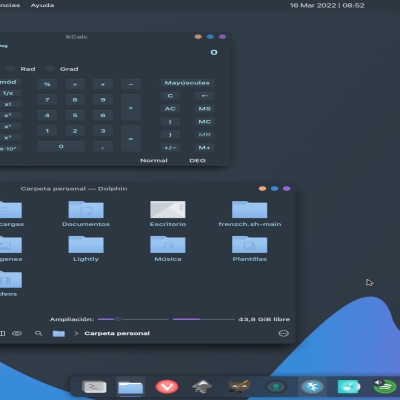
Task: Click the folder icon in Dolphin's location bar
Action: [59, 333]
